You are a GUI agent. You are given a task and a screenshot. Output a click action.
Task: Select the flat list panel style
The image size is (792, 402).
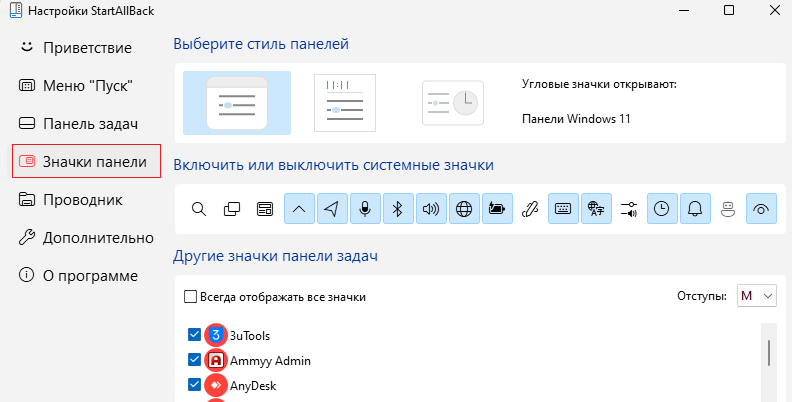click(x=345, y=103)
